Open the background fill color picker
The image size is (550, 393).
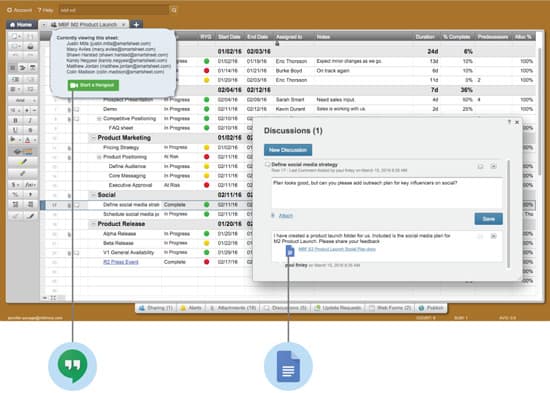pyautogui.click(x=14, y=140)
